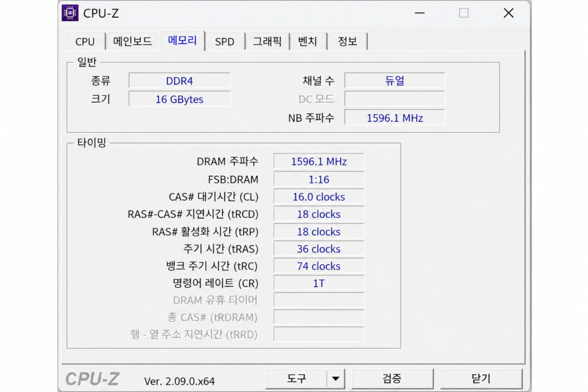
Task: Select the DRAM 주파수 1596.1 MHz value
Action: click(319, 161)
